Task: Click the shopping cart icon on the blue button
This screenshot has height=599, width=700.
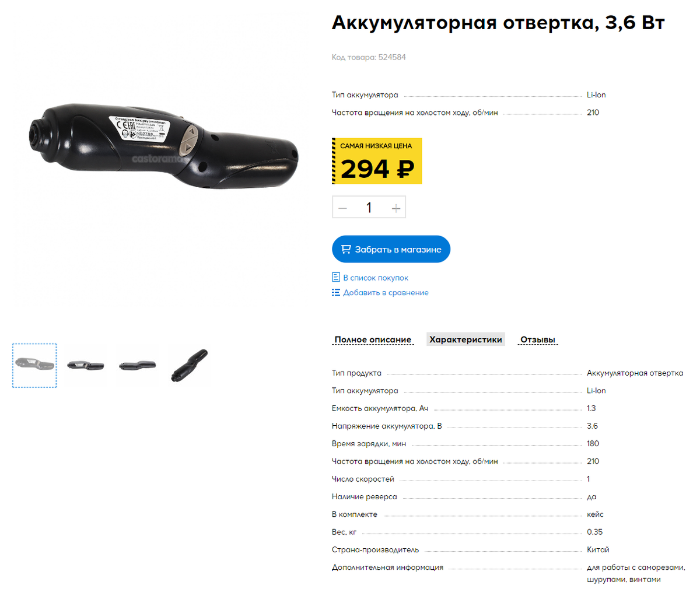Action: click(346, 249)
